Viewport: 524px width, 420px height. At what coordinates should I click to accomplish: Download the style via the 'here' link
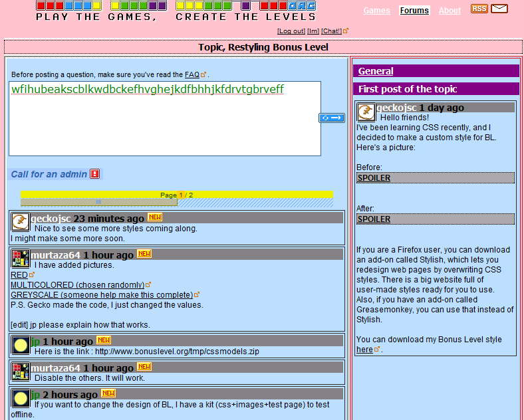(364, 350)
